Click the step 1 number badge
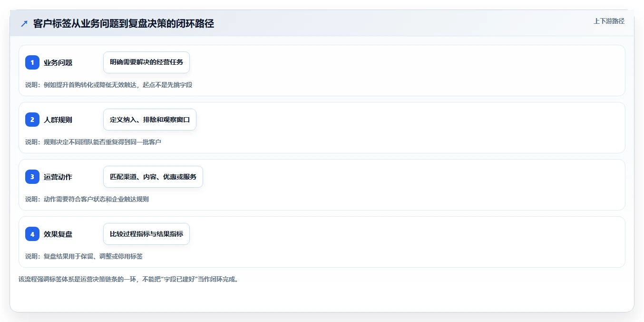Viewport: 644px width, 322px height. 32,62
